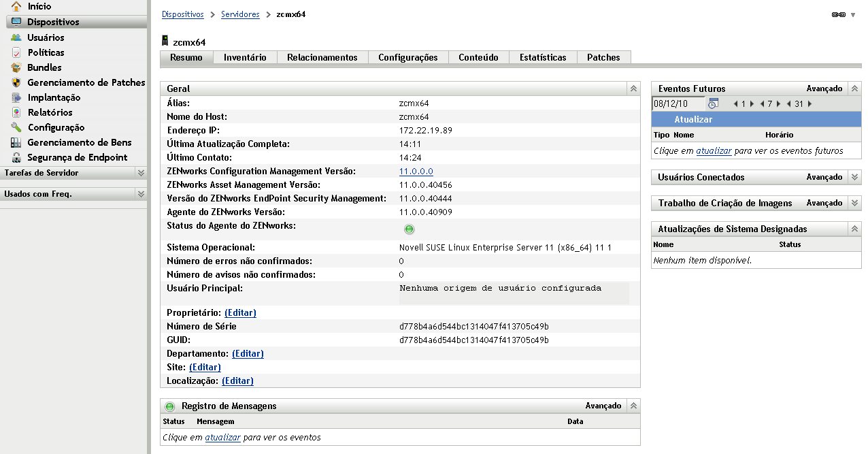Viewport: 868px width, 454px height.
Task: Click the Gerenciamento de Bens icon
Action: pyautogui.click(x=16, y=142)
